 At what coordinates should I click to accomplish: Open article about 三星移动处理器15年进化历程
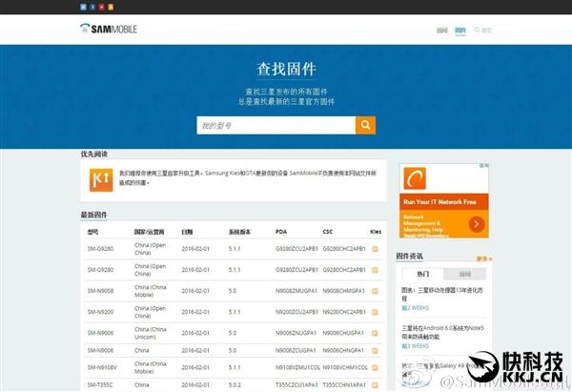pos(442,294)
